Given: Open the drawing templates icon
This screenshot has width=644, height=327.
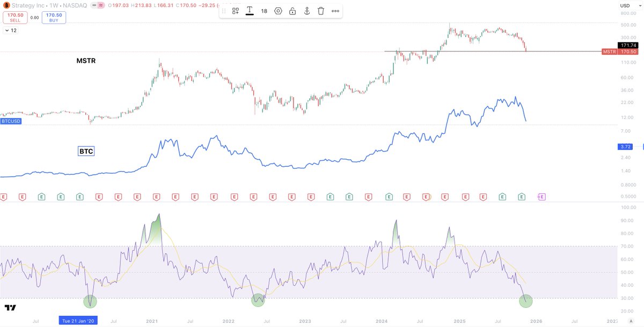Looking at the screenshot, I should (x=235, y=11).
